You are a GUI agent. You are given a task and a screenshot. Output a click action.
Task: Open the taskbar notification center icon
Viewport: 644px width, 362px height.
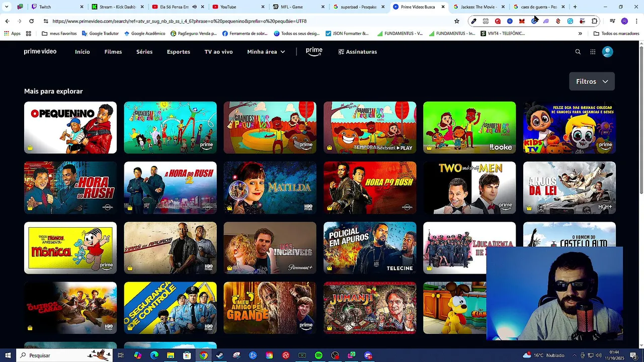pyautogui.click(x=633, y=355)
